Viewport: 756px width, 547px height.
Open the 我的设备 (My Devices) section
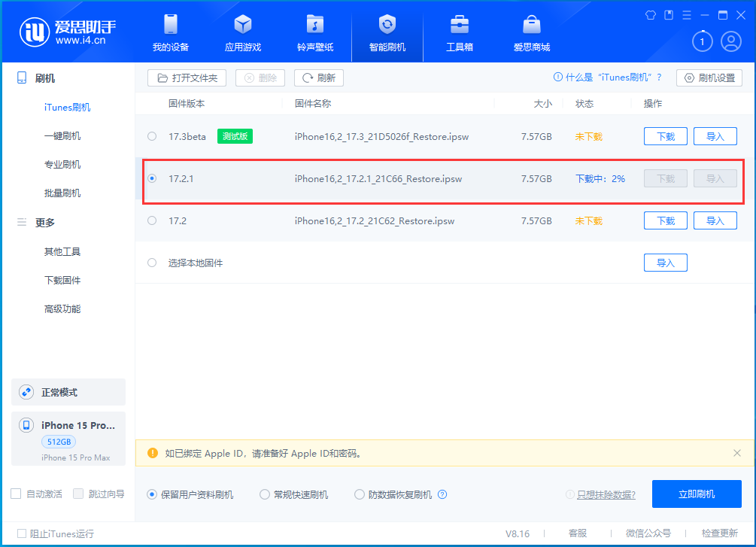[x=171, y=32]
